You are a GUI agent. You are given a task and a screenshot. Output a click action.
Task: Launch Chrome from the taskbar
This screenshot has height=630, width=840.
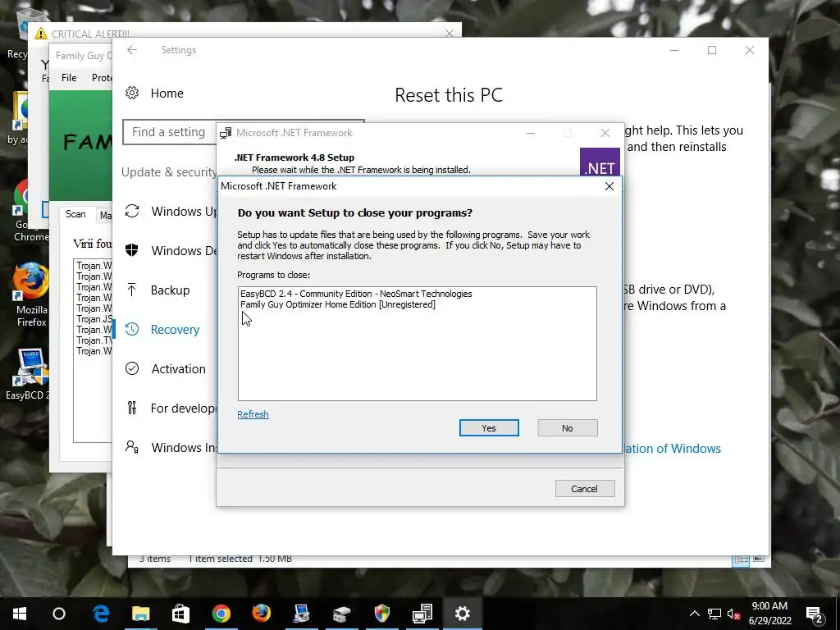(x=221, y=614)
